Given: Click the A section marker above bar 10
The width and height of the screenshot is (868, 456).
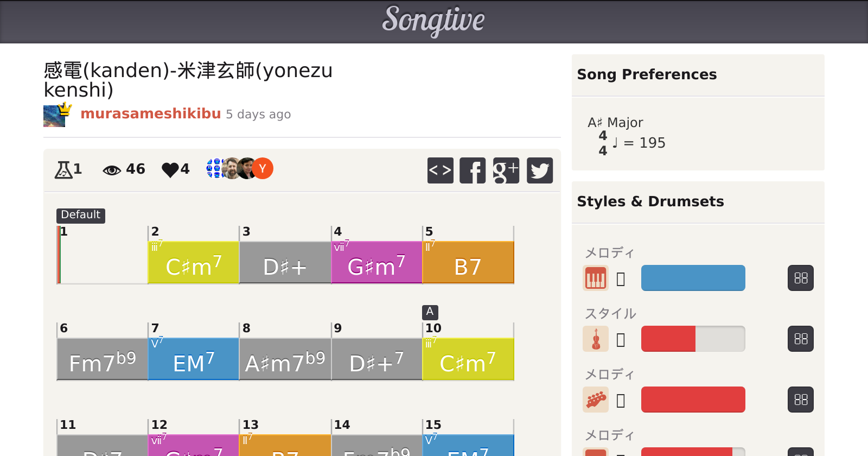Looking at the screenshot, I should [430, 312].
